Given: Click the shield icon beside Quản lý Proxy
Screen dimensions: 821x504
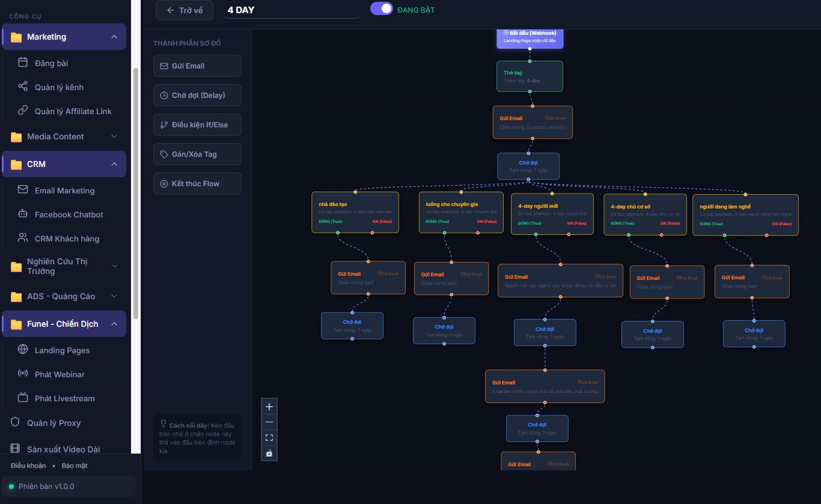Looking at the screenshot, I should coord(16,422).
